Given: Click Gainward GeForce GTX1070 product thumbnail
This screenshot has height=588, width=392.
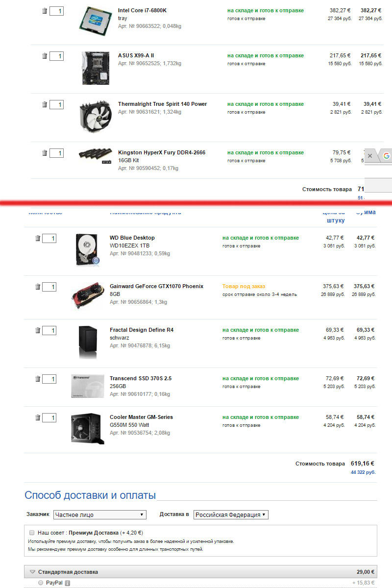Looking at the screenshot, I should tap(87, 296).
